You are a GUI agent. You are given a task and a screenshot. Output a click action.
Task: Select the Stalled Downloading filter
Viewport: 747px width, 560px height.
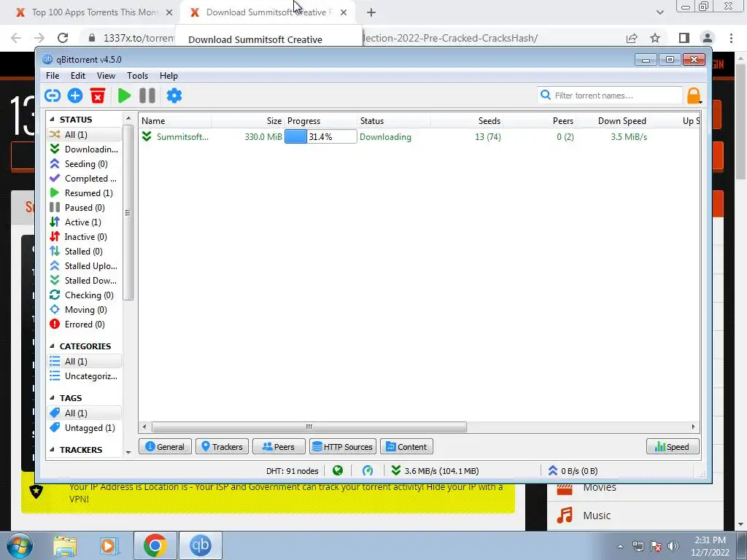(85, 281)
